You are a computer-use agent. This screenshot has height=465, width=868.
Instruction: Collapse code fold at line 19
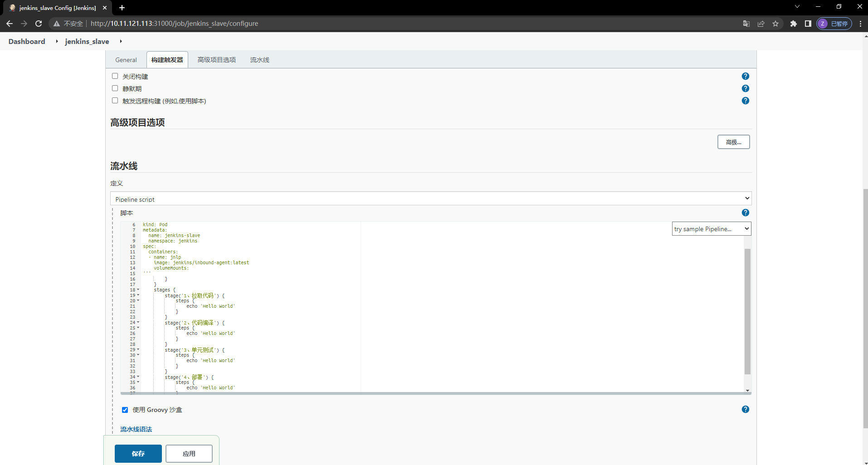click(138, 295)
